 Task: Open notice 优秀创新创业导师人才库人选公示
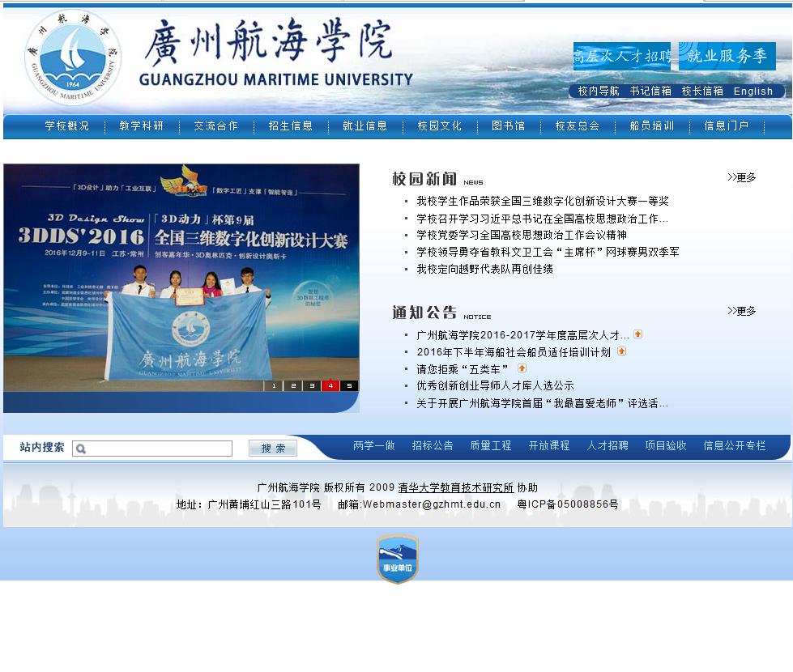tap(495, 386)
